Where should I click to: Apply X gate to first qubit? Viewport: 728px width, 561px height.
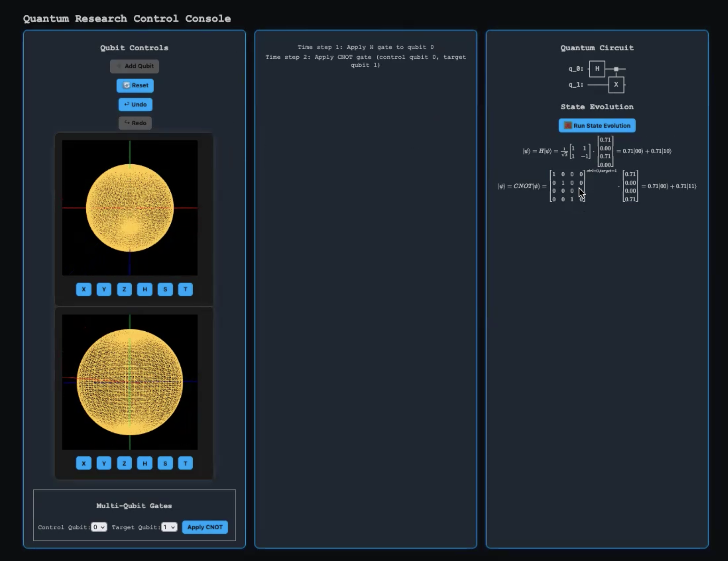click(x=84, y=290)
